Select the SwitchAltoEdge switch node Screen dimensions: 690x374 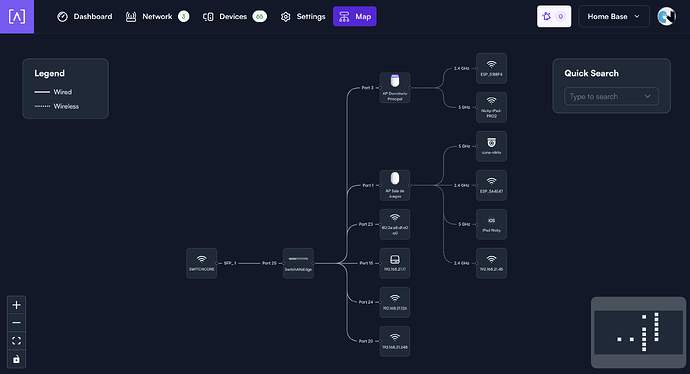[298, 263]
